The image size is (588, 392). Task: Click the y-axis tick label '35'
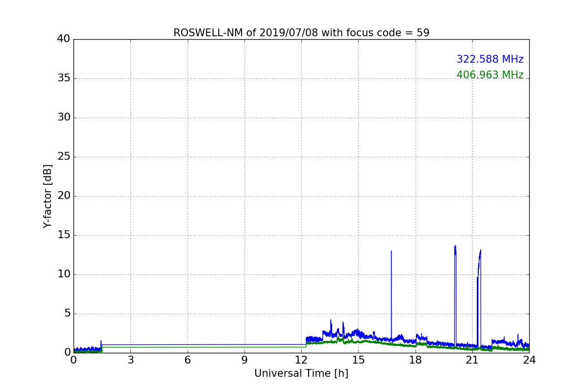(x=64, y=78)
